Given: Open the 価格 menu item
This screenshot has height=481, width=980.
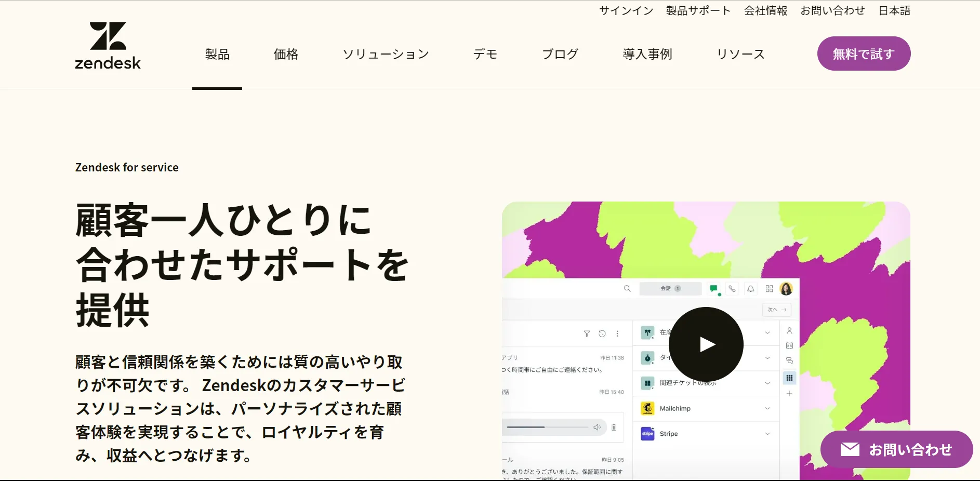Looking at the screenshot, I should coord(286,54).
